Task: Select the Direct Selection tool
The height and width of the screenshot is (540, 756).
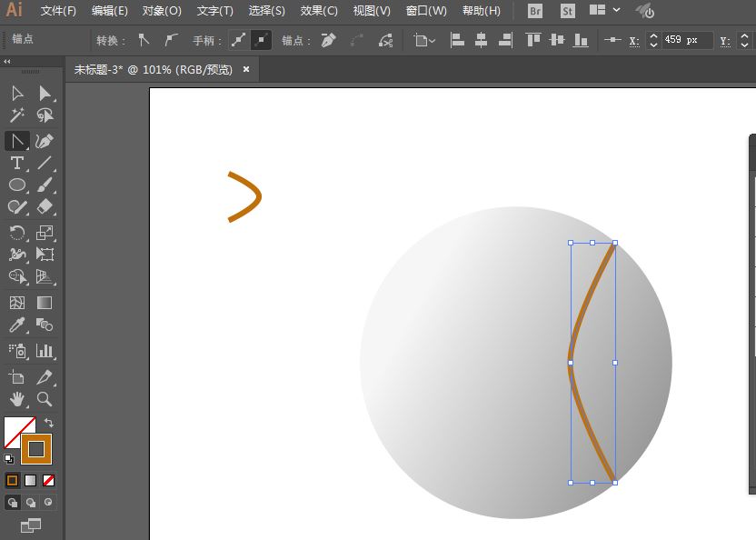Action: coord(45,93)
